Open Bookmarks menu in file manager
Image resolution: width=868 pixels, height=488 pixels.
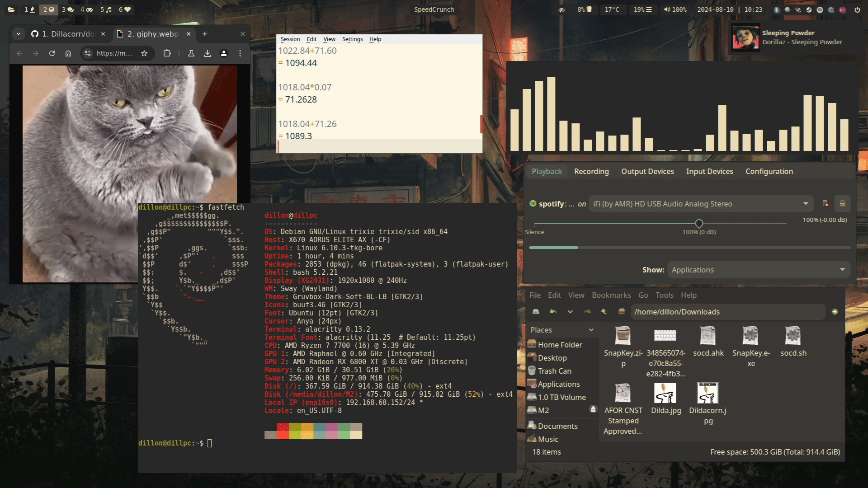[x=611, y=295]
